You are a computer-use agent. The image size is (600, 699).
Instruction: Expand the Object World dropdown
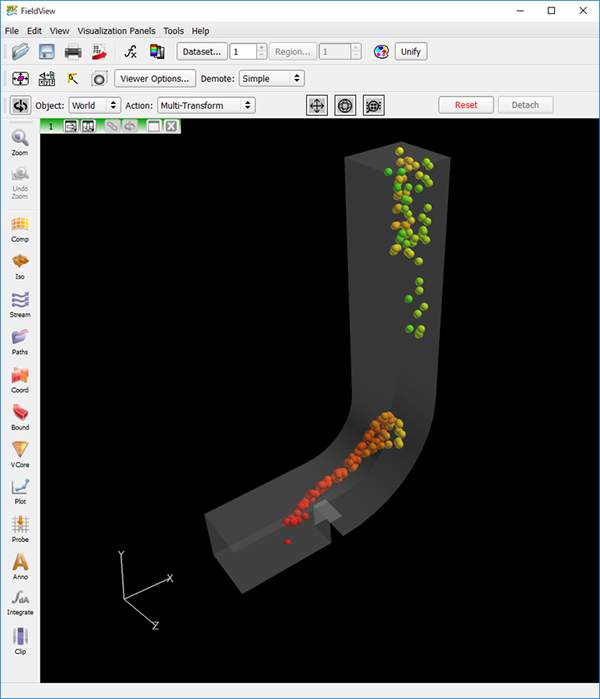coord(94,105)
